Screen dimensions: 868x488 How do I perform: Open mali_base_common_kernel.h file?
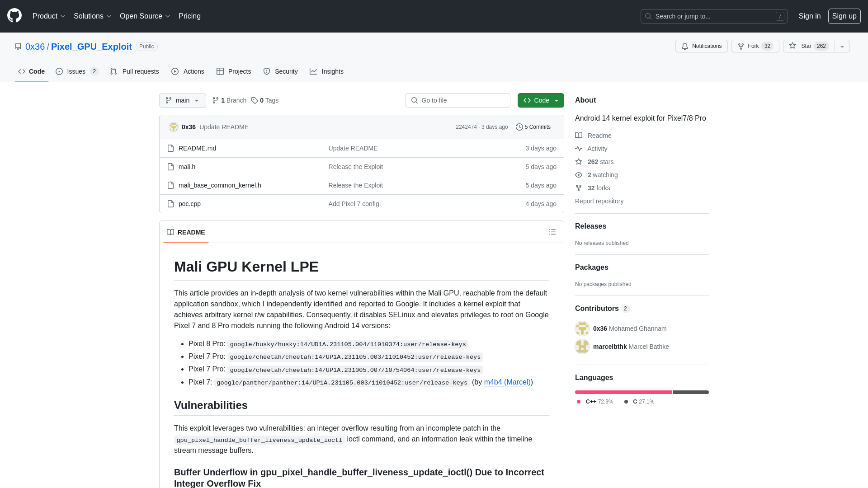tap(220, 185)
